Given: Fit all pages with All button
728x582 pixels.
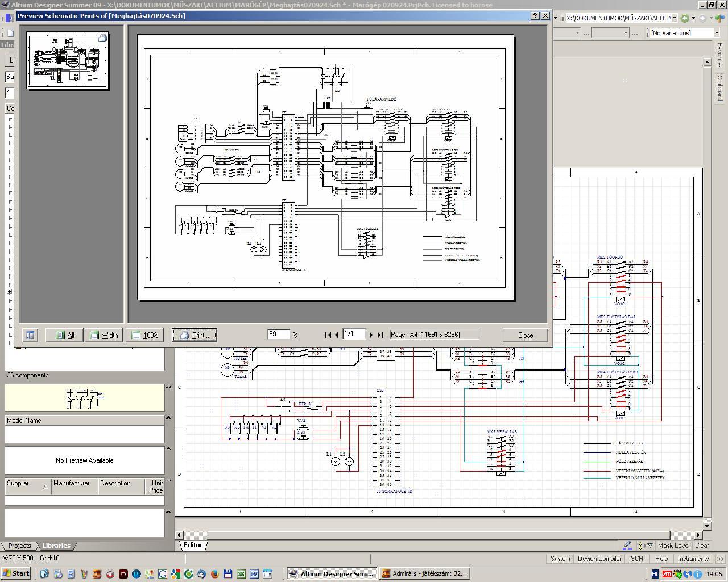Looking at the screenshot, I should 64,335.
